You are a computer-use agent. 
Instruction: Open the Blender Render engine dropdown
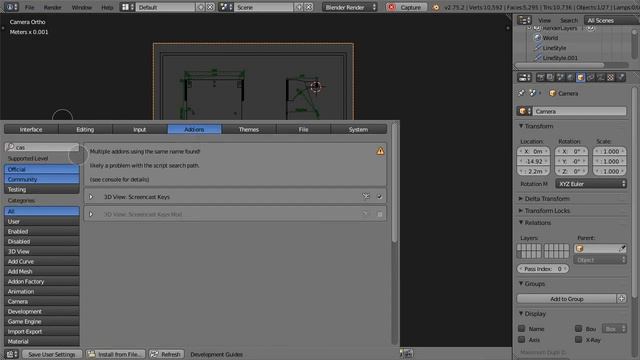click(349, 7)
